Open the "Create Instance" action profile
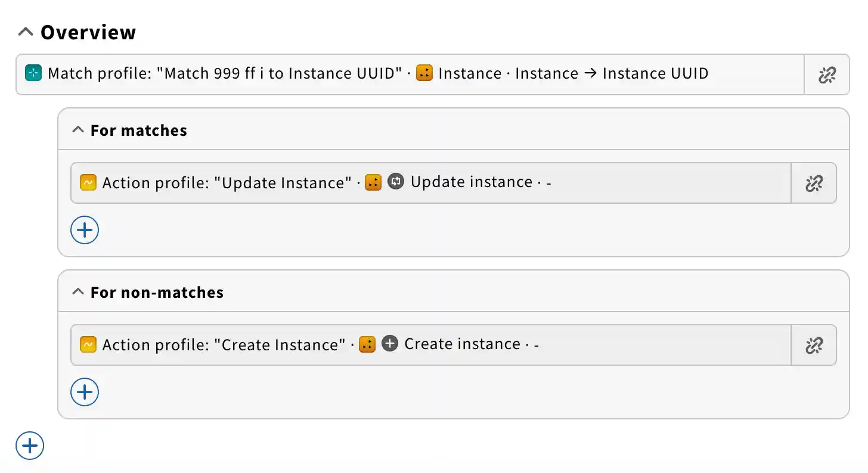The height and width of the screenshot is (473, 868). coord(224,345)
